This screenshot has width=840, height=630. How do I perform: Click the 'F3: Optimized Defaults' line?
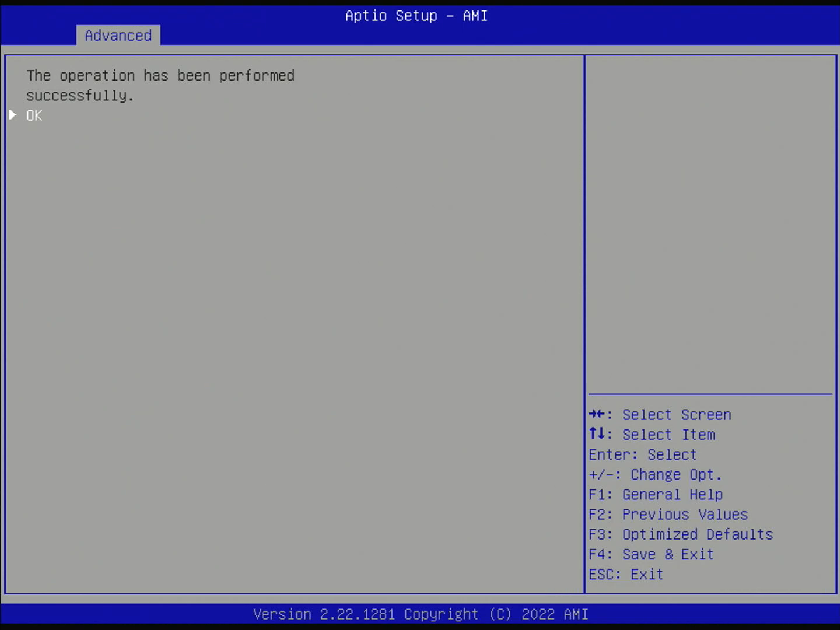681,534
